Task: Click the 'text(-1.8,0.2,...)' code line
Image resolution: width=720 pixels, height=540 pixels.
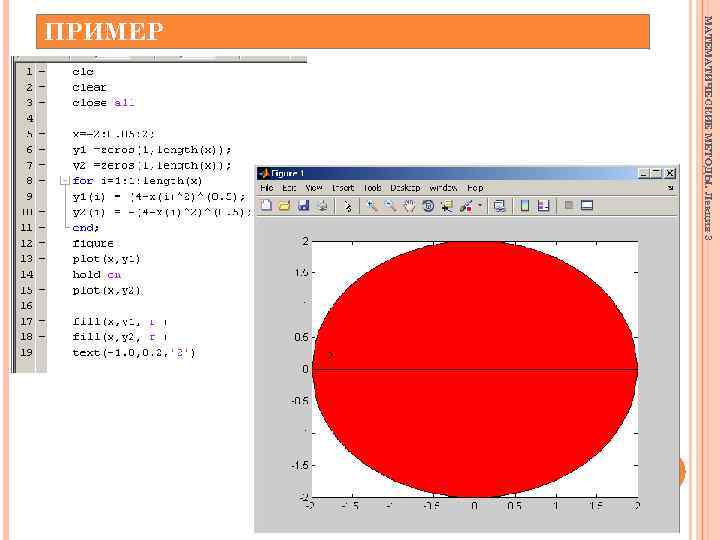Action: tap(134, 353)
